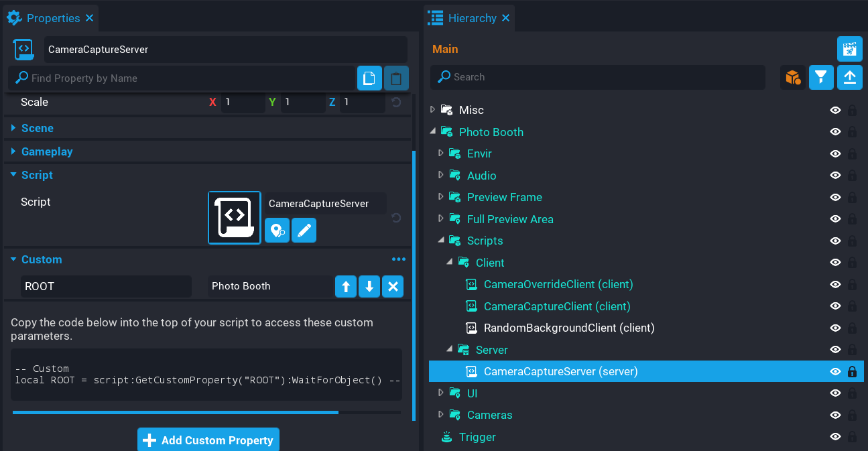This screenshot has width=868, height=451.
Task: Collapse the Scripts folder
Action: pyautogui.click(x=440, y=241)
